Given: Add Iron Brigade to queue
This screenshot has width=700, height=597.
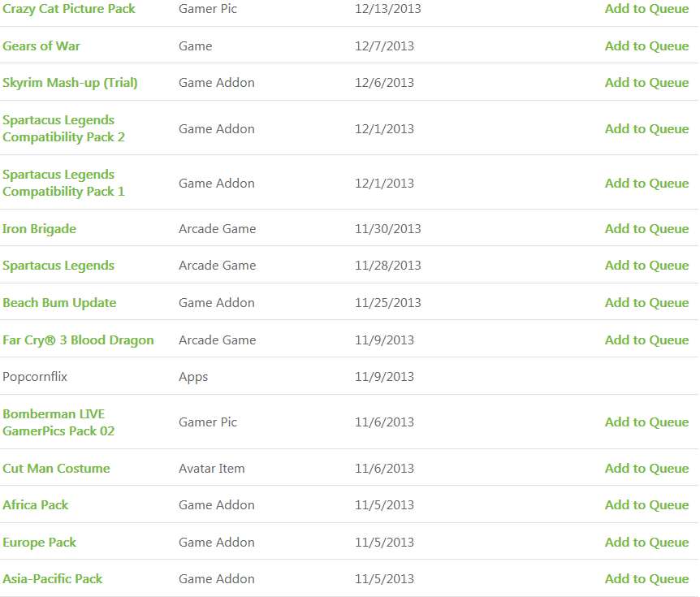Looking at the screenshot, I should 647,229.
